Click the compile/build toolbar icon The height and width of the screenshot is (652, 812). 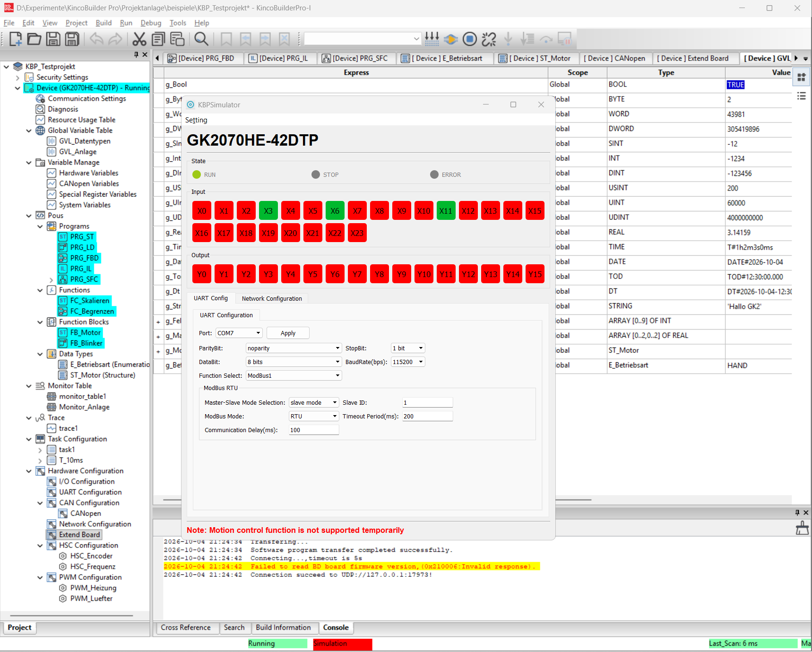coord(432,39)
